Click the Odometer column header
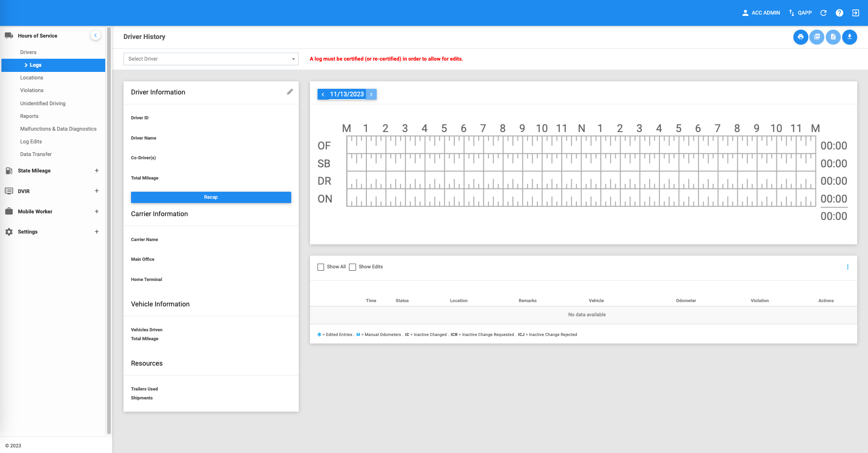868x453 pixels. pos(686,301)
